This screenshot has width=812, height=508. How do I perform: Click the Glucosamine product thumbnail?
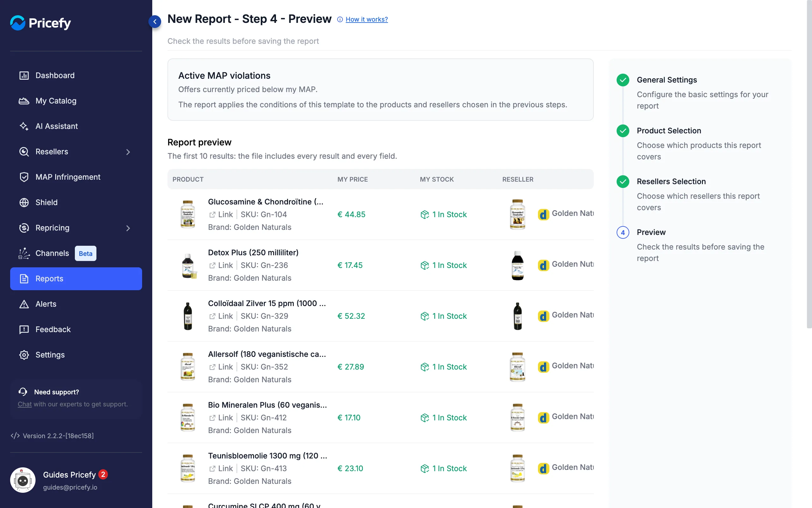tap(187, 214)
